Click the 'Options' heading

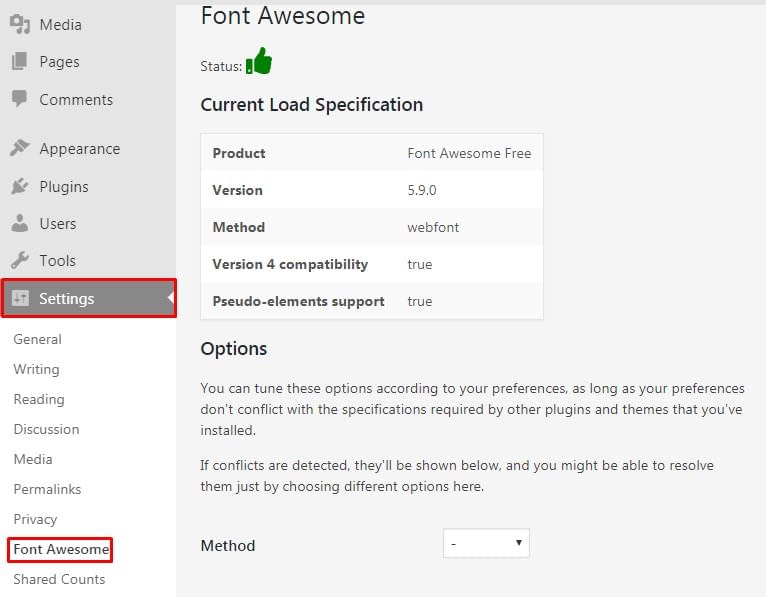[x=234, y=349]
